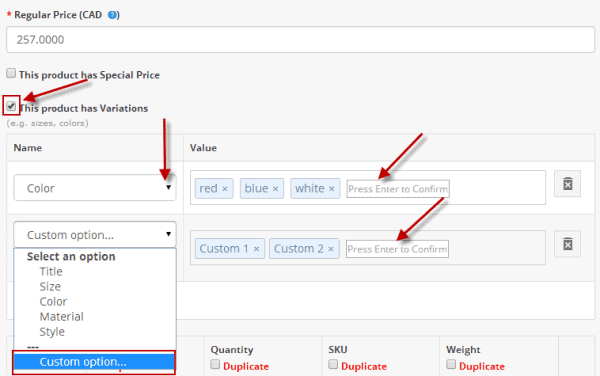Screen dimensions: 600x376
Task: Collapse the Custom option dropdown
Action: click(95, 234)
